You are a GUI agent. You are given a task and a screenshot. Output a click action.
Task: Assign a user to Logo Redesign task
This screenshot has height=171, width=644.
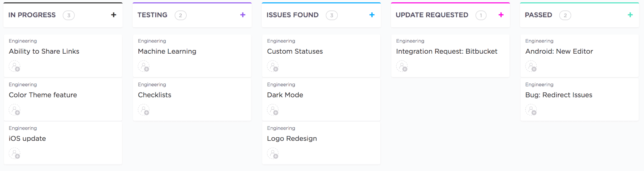(x=273, y=154)
